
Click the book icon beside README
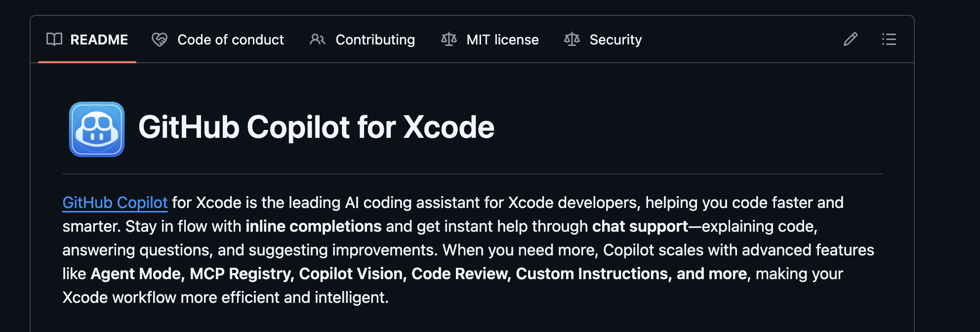coord(55,40)
